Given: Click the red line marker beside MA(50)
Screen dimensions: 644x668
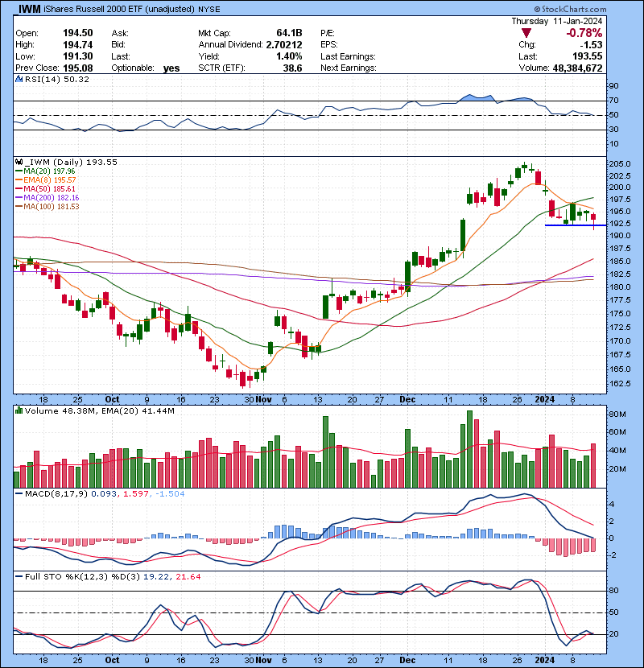Looking at the screenshot, I should [x=19, y=188].
